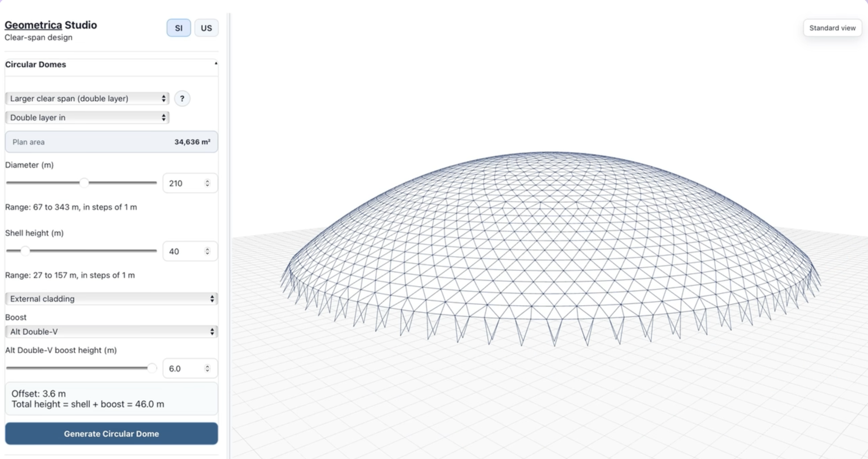
Task: Click the Alt Double-V boost height slider
Action: pos(82,368)
